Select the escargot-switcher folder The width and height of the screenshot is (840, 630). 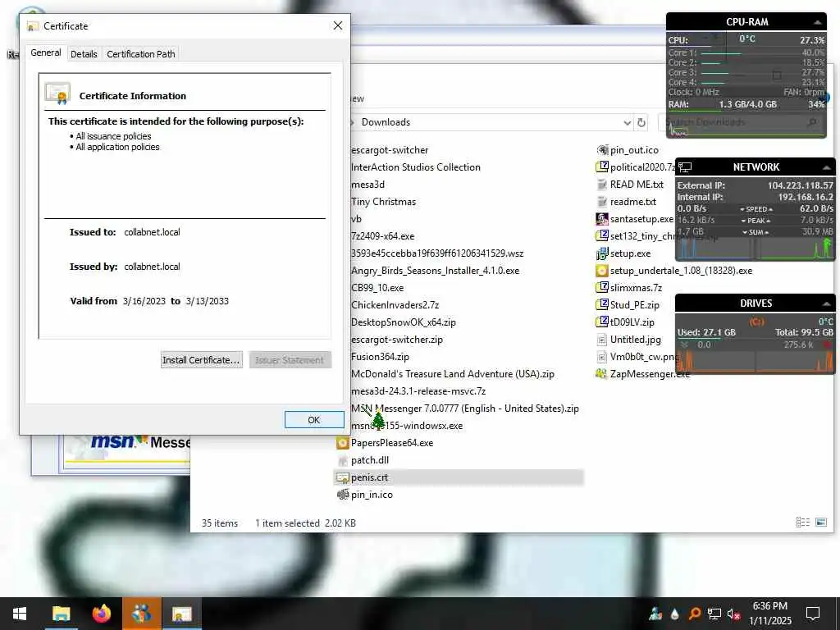click(390, 151)
